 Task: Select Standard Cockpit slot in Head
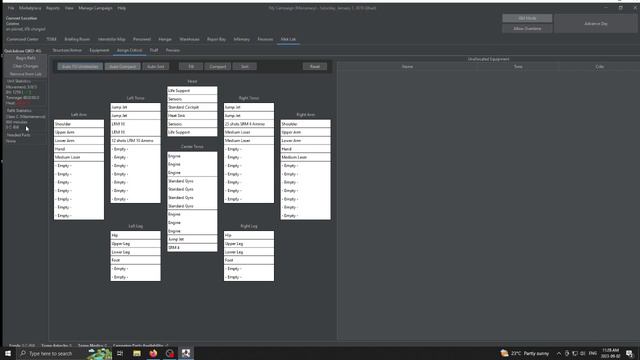(192, 107)
